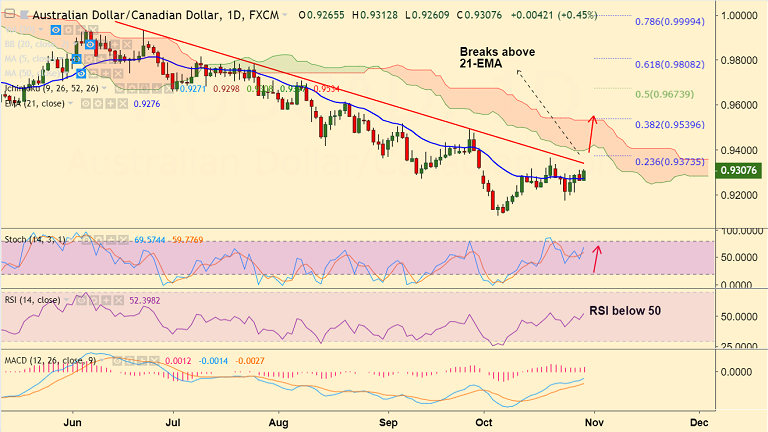This screenshot has height=432, width=768.
Task: Open settings gear of MA (50, close)
Action: click(94, 73)
